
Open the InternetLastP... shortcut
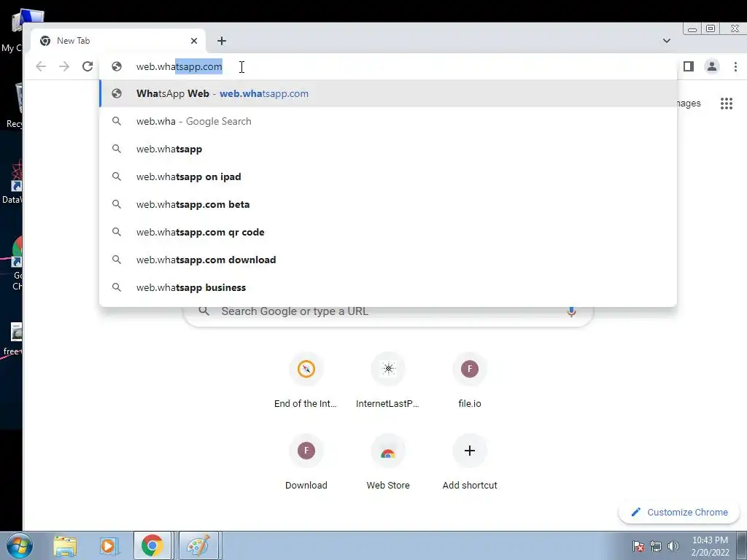388,379
